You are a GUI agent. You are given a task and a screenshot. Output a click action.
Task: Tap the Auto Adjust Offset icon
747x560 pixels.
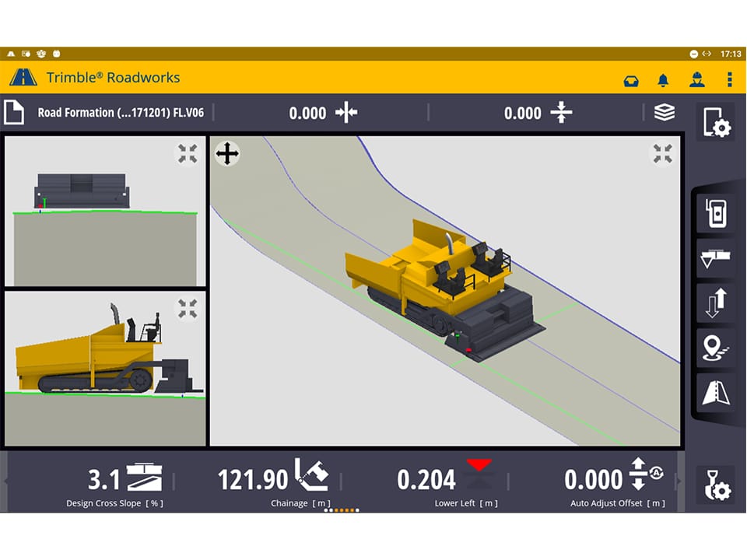[646, 474]
